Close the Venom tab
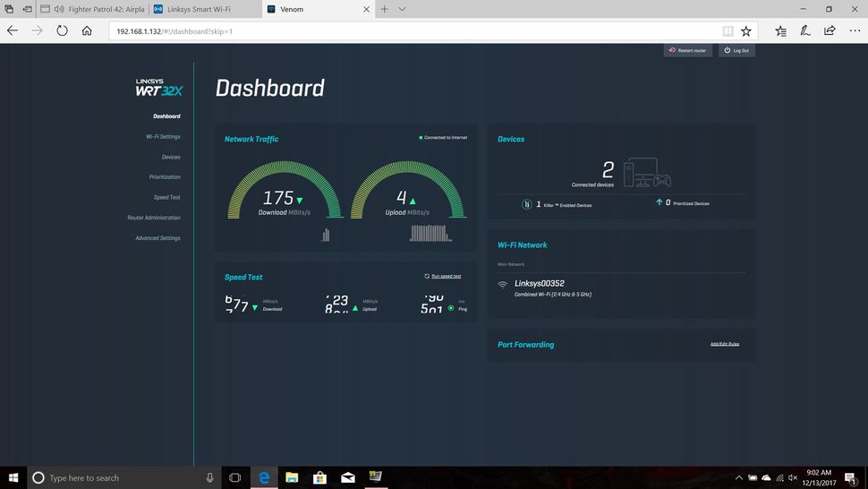868x489 pixels. pos(366,10)
